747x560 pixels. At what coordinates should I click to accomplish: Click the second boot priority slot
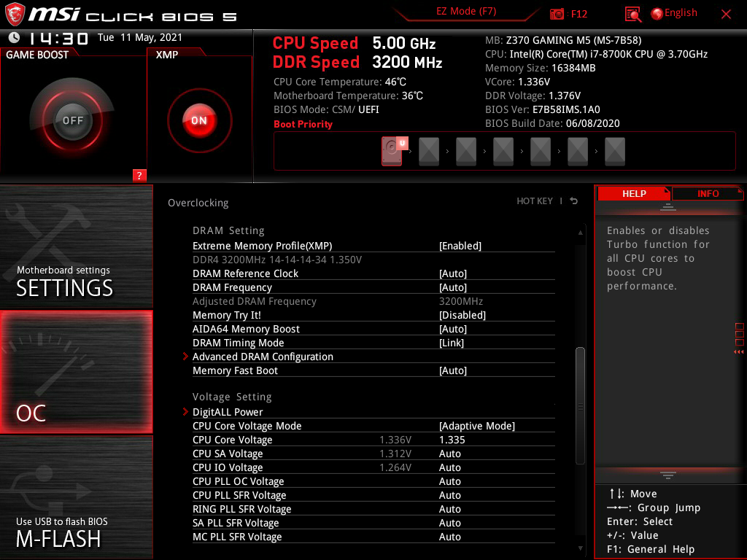(429, 152)
